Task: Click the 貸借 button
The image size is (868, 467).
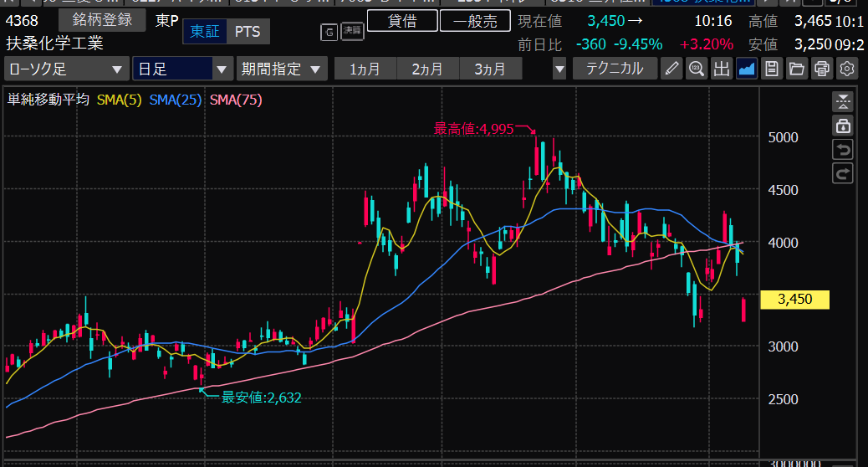Action: (402, 21)
